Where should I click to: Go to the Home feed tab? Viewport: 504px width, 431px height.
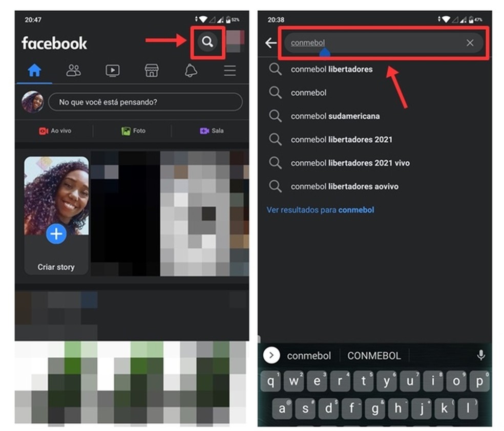tap(34, 70)
